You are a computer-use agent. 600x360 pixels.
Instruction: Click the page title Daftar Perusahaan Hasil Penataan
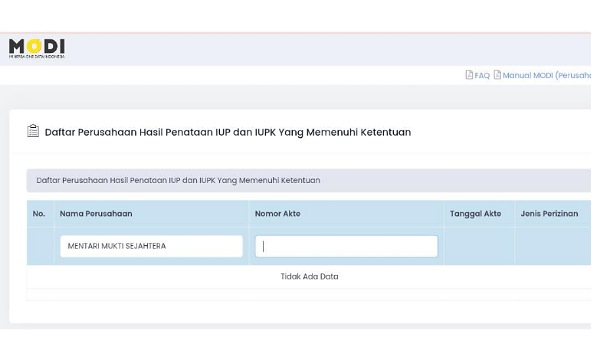click(x=228, y=132)
